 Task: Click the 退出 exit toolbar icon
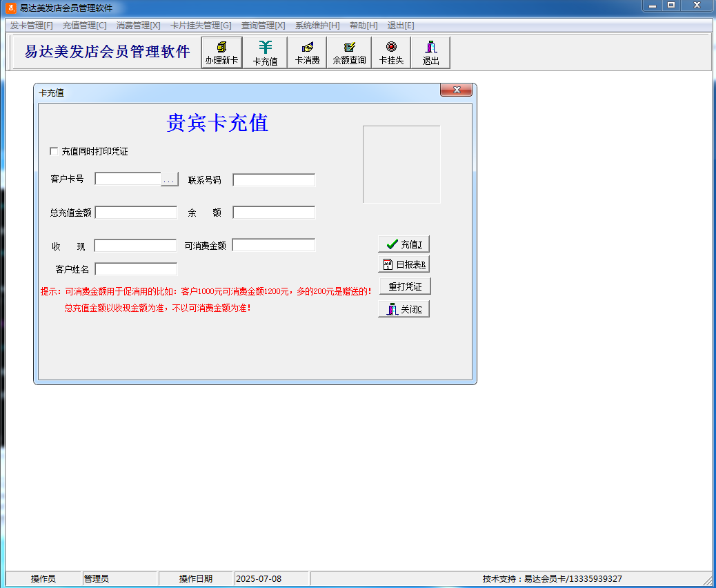pos(430,52)
